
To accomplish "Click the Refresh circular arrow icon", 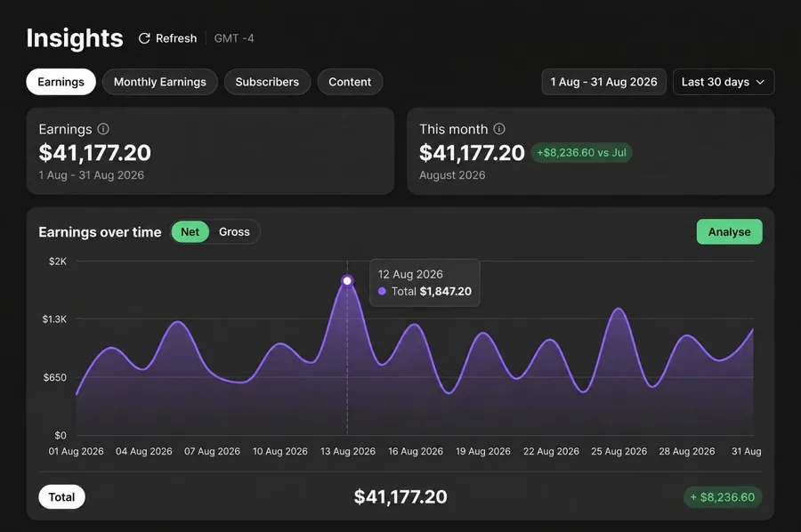I will (144, 38).
